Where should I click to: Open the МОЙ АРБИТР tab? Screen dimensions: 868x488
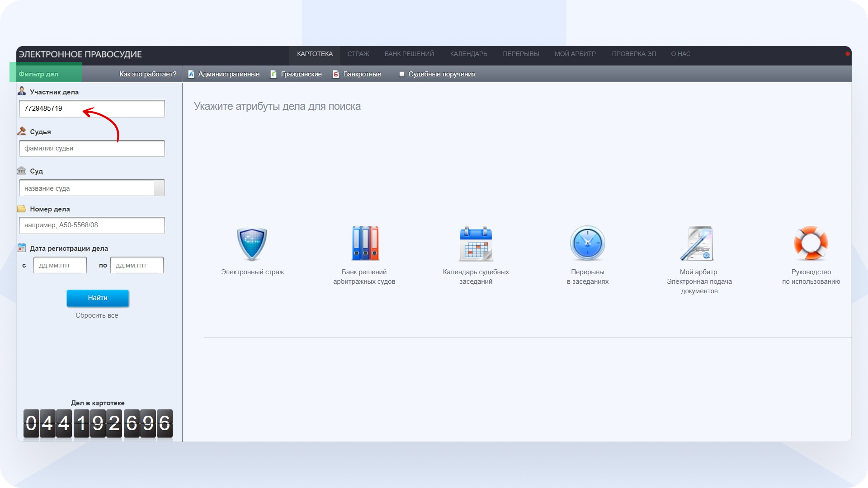coord(576,54)
